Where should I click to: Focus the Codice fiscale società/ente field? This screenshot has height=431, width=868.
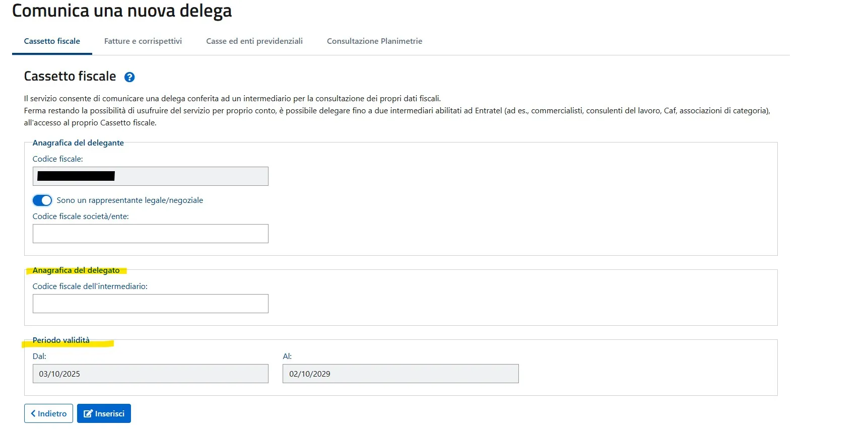tap(150, 234)
